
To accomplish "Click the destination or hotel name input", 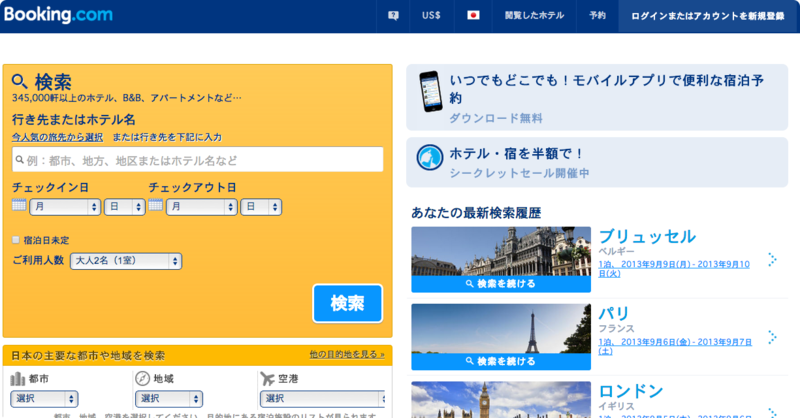I will 197,159.
